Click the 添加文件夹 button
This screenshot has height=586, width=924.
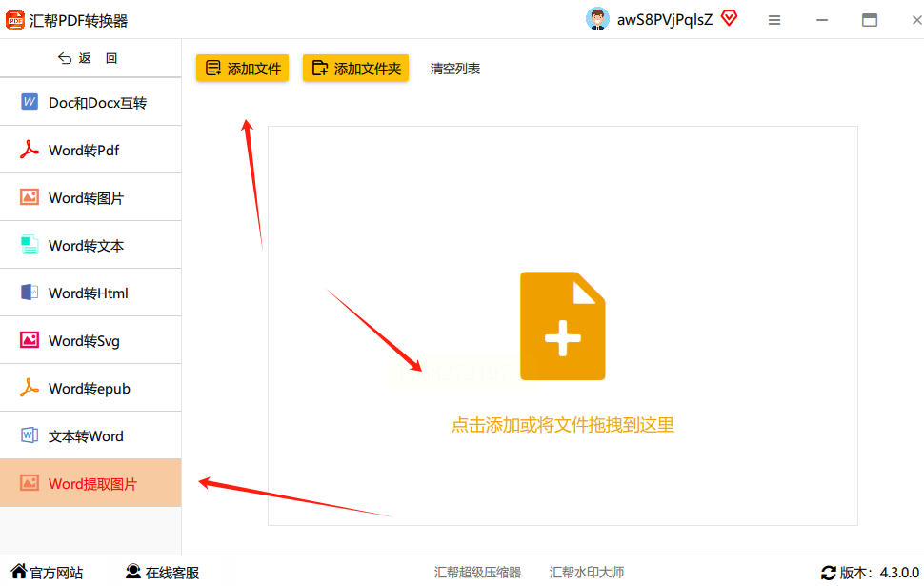point(355,69)
